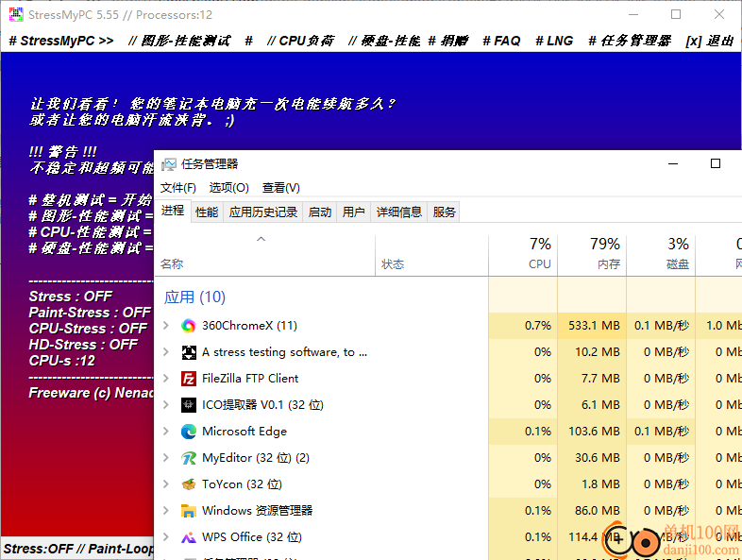The width and height of the screenshot is (742, 560).
Task: Expand the FileZilla FTP Client row
Action: click(166, 379)
